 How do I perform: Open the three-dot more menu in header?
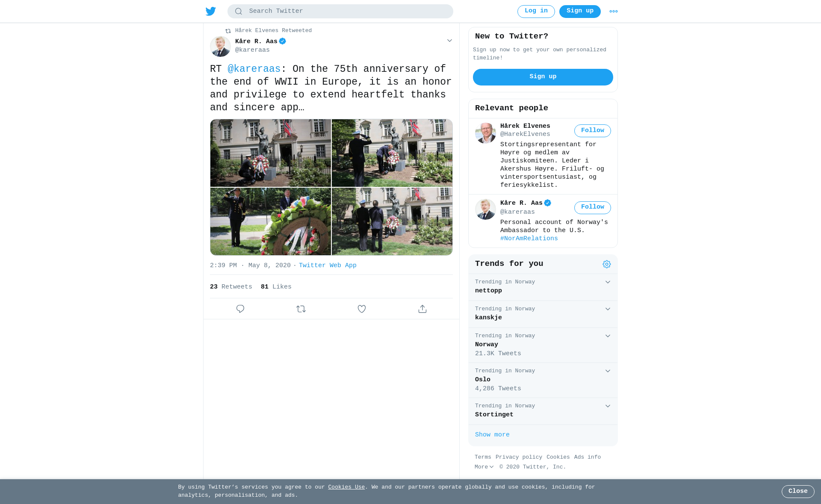(614, 12)
